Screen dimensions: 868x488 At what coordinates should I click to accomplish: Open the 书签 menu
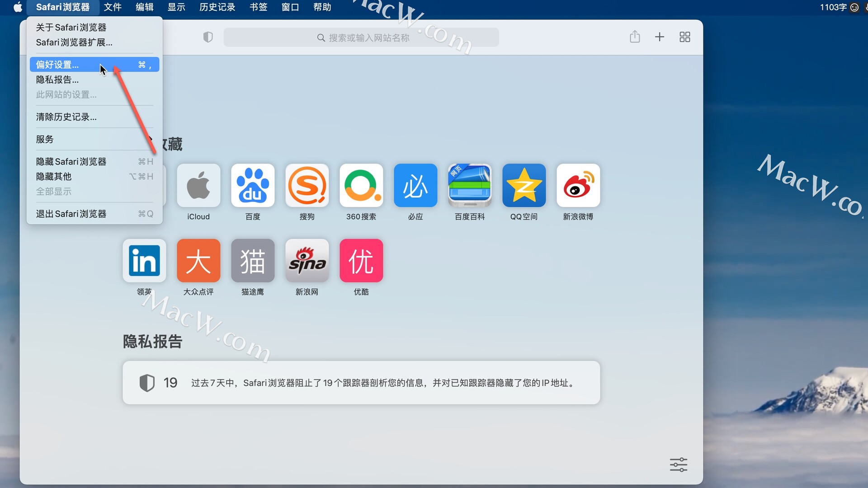(258, 7)
